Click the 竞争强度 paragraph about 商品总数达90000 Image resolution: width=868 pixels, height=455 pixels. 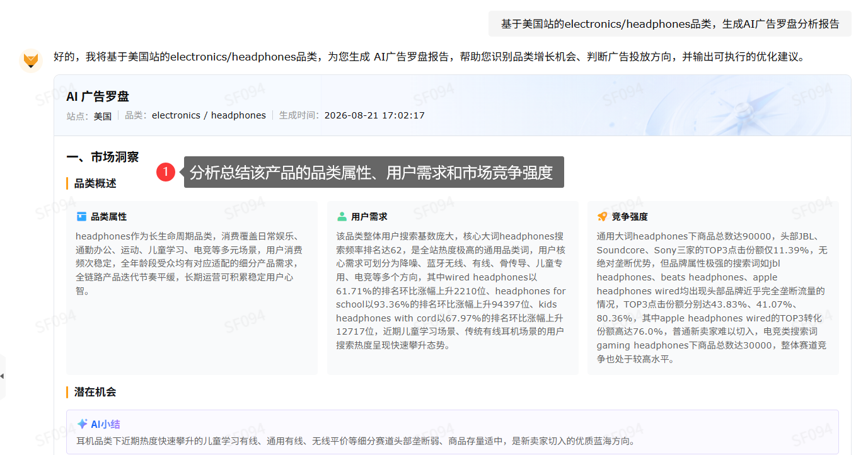pyautogui.click(x=712, y=298)
